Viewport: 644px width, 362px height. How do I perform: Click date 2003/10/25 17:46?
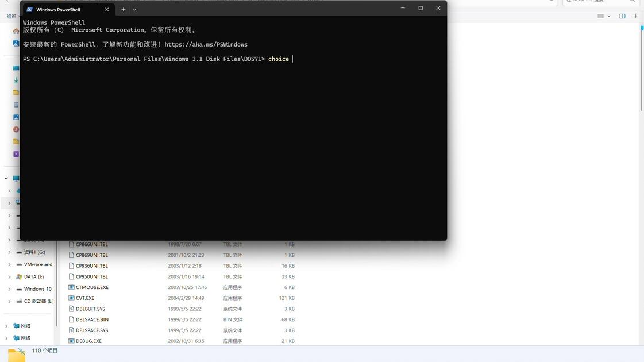click(x=187, y=287)
